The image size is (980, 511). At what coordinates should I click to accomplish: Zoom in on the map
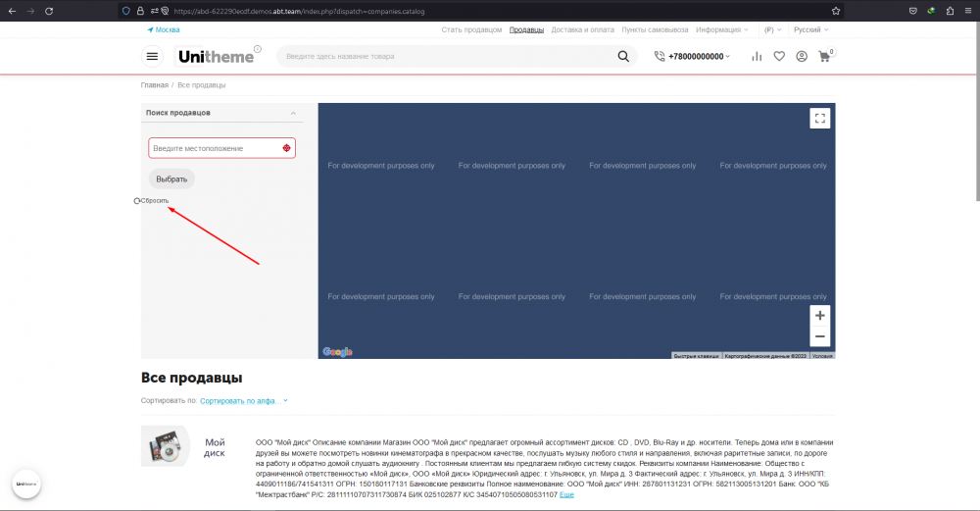click(820, 316)
